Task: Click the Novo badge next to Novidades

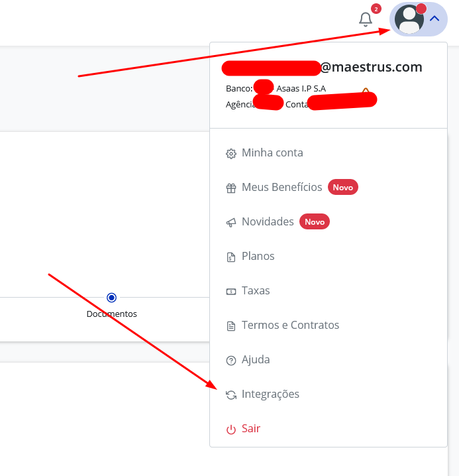Action: point(315,221)
